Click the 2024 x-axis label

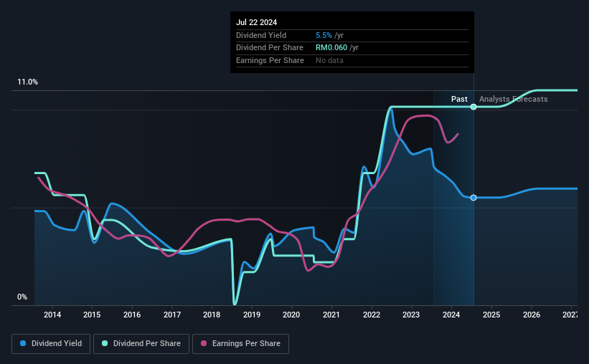coord(451,315)
